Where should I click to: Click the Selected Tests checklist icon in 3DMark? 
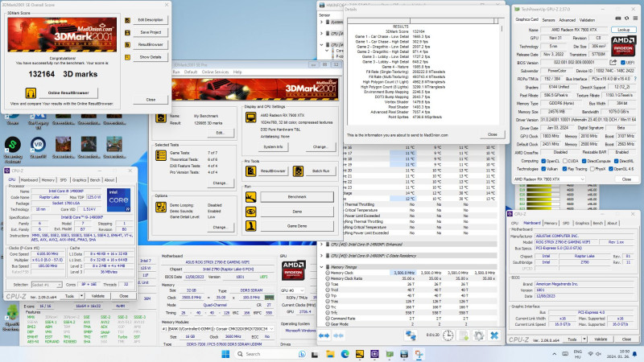click(161, 155)
